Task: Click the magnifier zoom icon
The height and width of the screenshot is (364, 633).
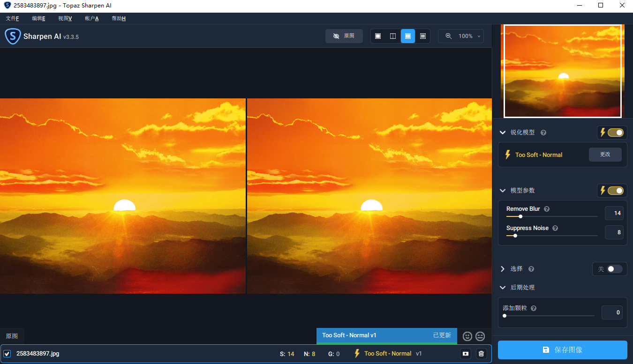Action: 449,36
